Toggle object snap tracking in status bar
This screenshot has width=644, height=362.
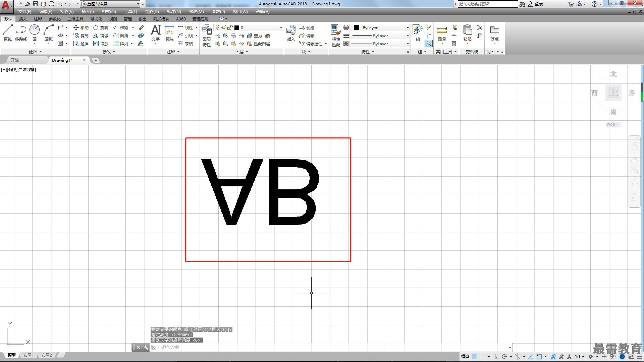[x=531, y=357]
